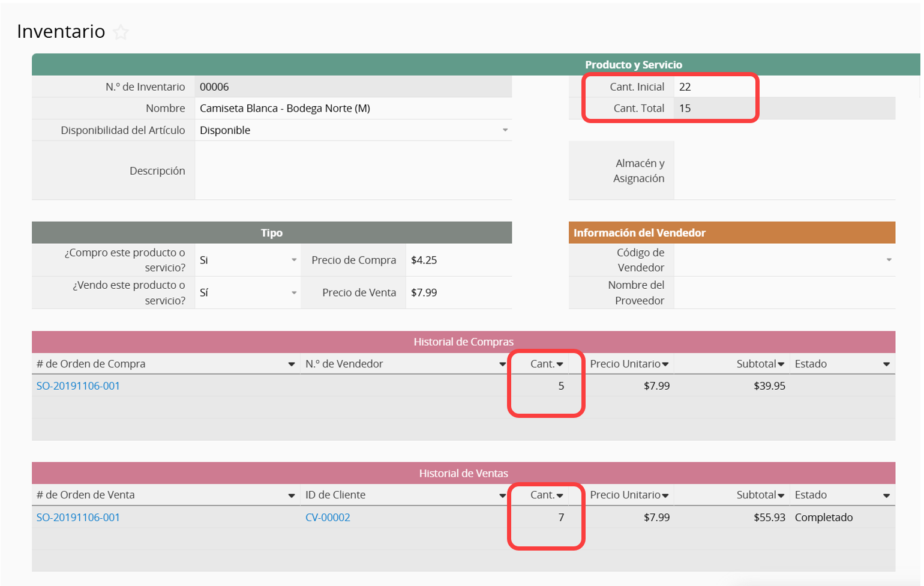Screen dimensions: 924x586
Task: Click the Precio de Compra field showing $4.25
Action: (458, 260)
